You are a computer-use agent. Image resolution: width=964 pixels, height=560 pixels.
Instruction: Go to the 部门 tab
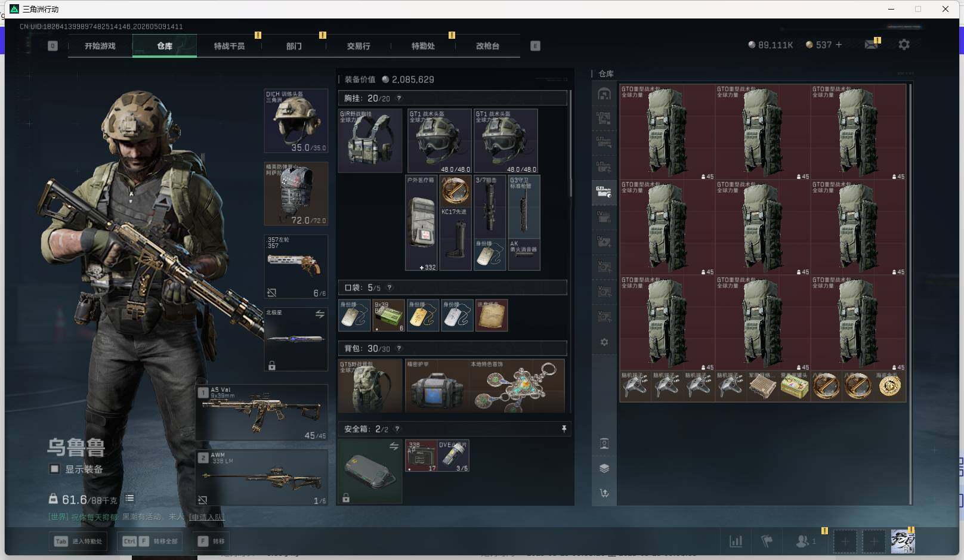point(293,46)
